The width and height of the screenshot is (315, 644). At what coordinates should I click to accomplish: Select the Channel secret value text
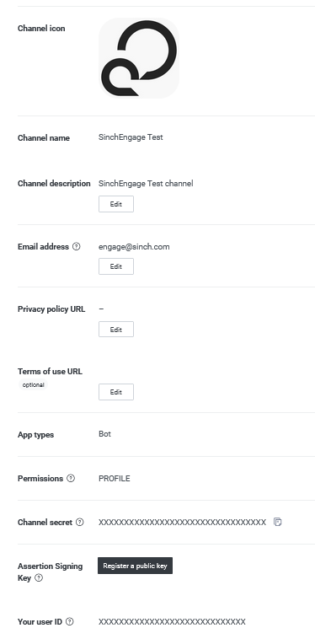click(182, 522)
